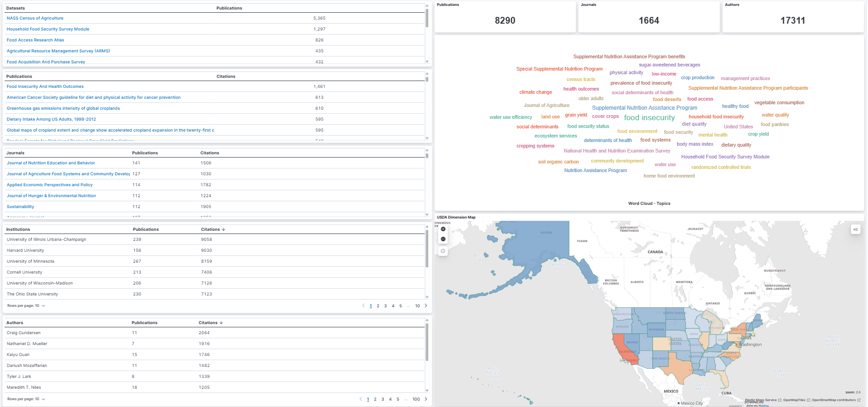This screenshot has width=868, height=407.
Task: Click the fit-to-data-bounds map icon
Action: click(x=443, y=251)
